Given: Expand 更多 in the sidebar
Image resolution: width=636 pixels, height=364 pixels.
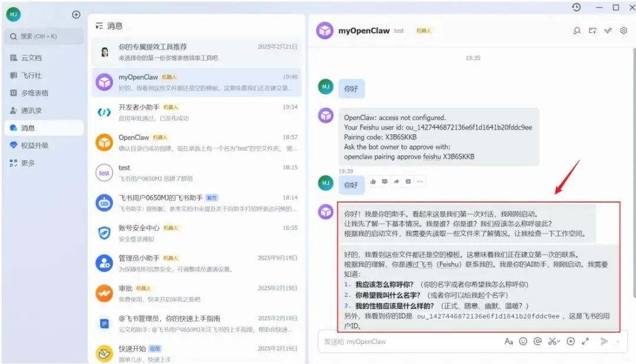Looking at the screenshot, I should click(x=45, y=163).
